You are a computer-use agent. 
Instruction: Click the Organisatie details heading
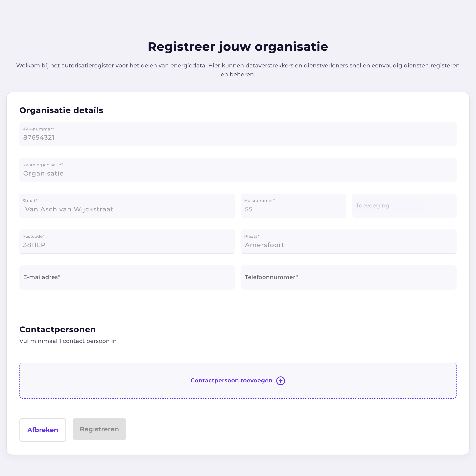point(61,110)
